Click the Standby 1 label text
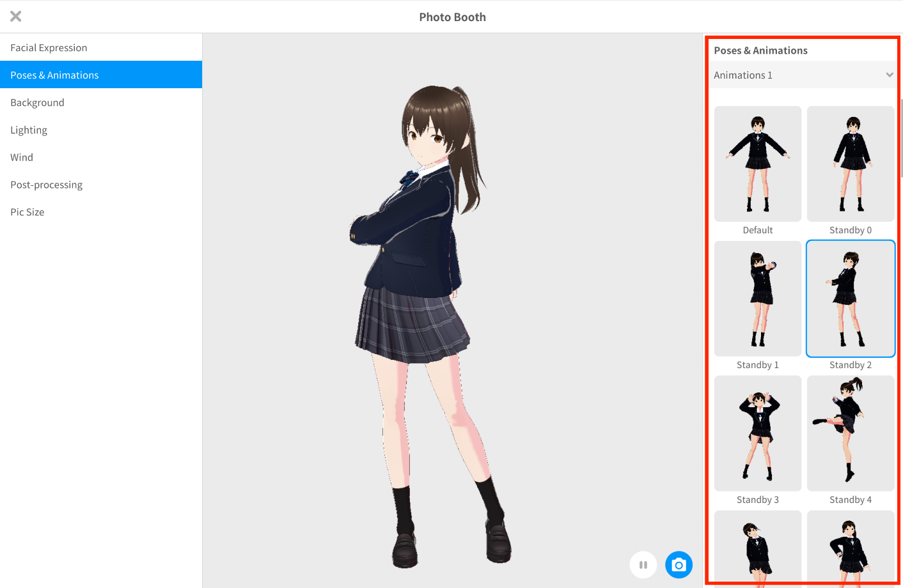903x588 pixels. point(758,365)
